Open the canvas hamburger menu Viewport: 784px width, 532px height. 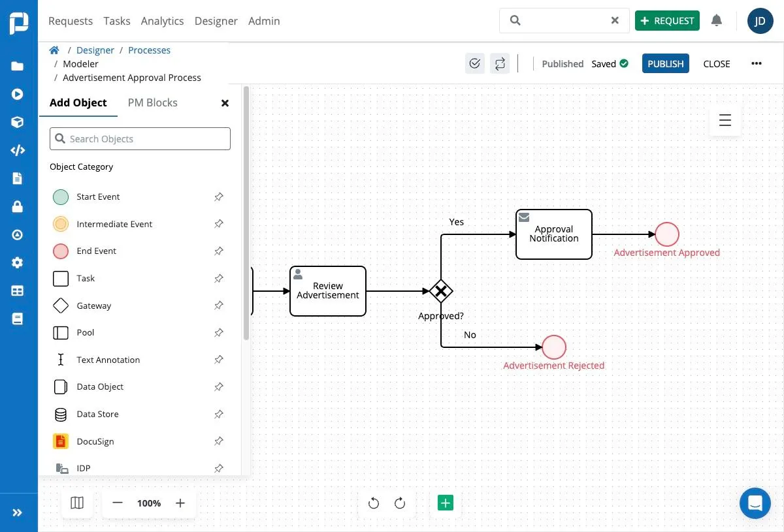pos(725,120)
